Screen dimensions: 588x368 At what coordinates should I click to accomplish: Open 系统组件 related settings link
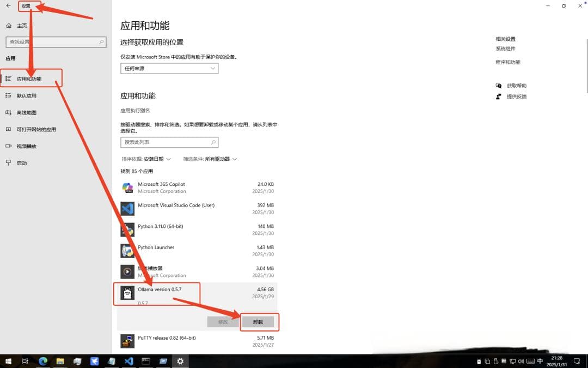505,49
